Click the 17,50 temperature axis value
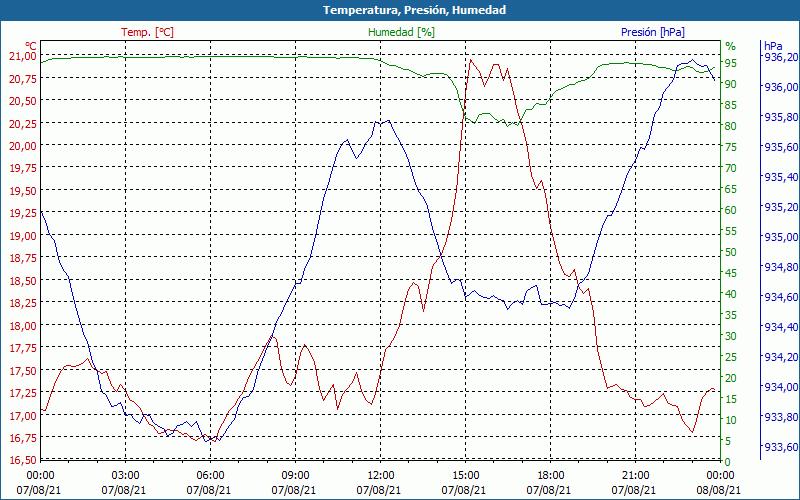Viewport: 800px width, 500px height. click(x=23, y=370)
